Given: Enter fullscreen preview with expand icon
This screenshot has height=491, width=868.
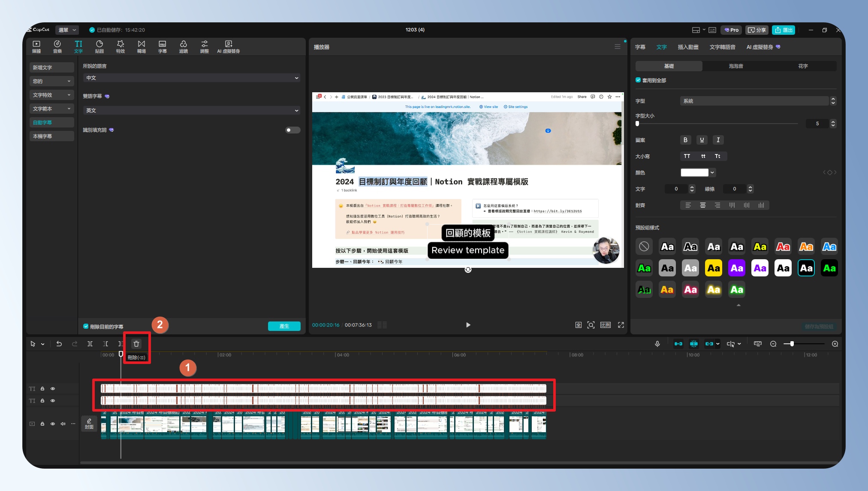Looking at the screenshot, I should (621, 325).
